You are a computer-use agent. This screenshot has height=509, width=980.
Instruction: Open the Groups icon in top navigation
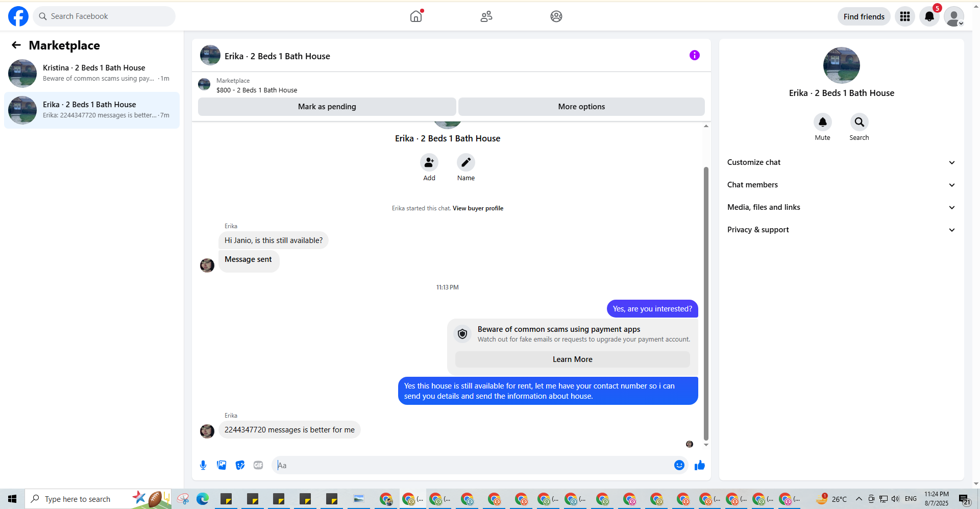click(x=556, y=16)
